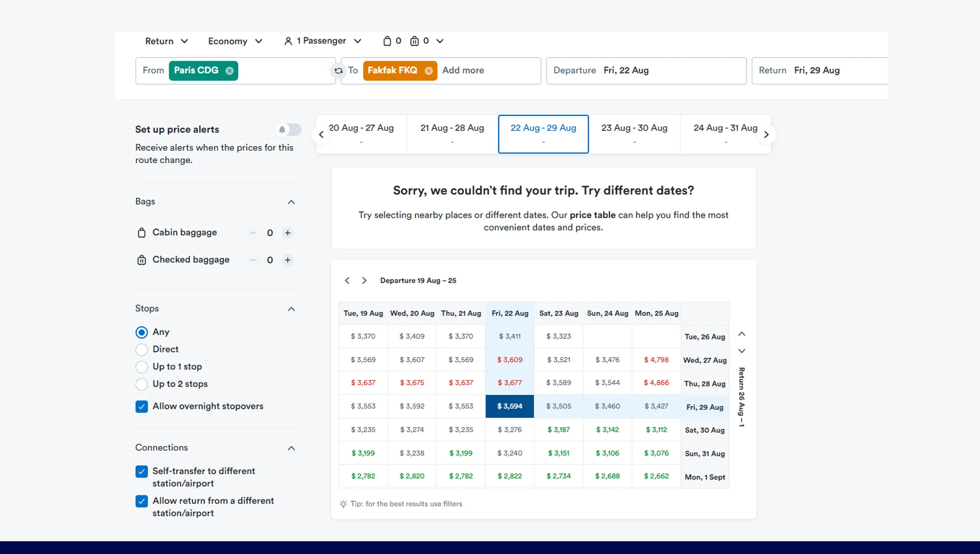This screenshot has width=980, height=554.
Task: Select the $2,662 price in the table
Action: click(x=656, y=476)
